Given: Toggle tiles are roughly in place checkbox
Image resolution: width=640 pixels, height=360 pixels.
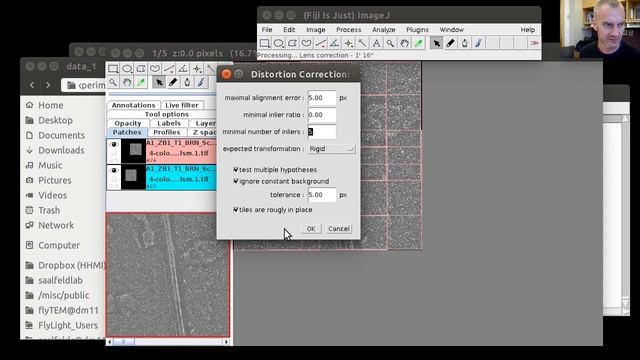Looking at the screenshot, I should click(236, 209).
